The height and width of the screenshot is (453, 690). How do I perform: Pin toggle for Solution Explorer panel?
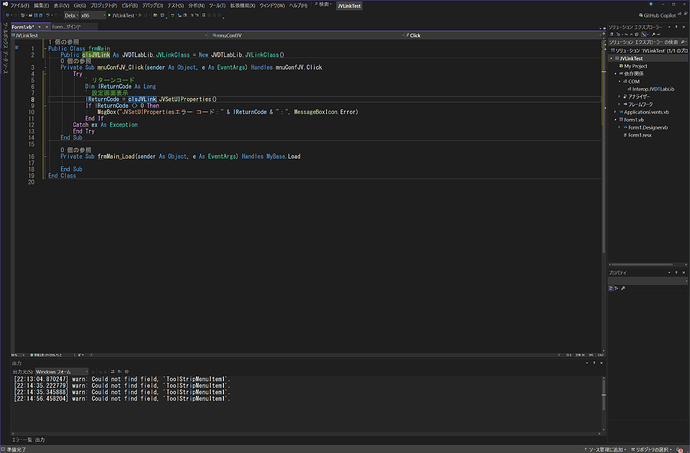pyautogui.click(x=676, y=27)
